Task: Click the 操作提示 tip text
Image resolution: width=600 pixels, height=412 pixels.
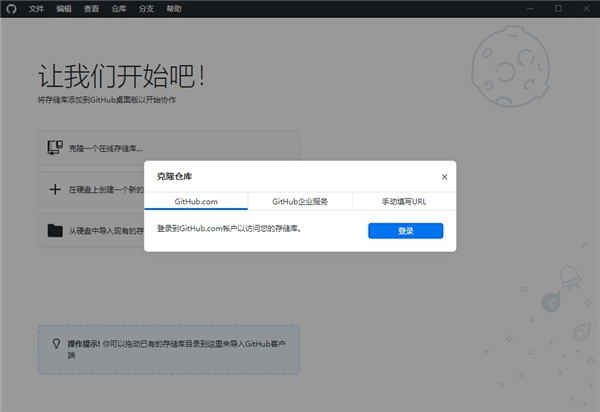Action: click(x=177, y=349)
